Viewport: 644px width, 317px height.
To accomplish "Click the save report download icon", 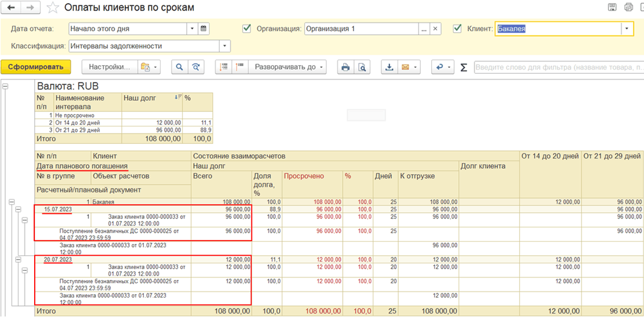I will 389,67.
